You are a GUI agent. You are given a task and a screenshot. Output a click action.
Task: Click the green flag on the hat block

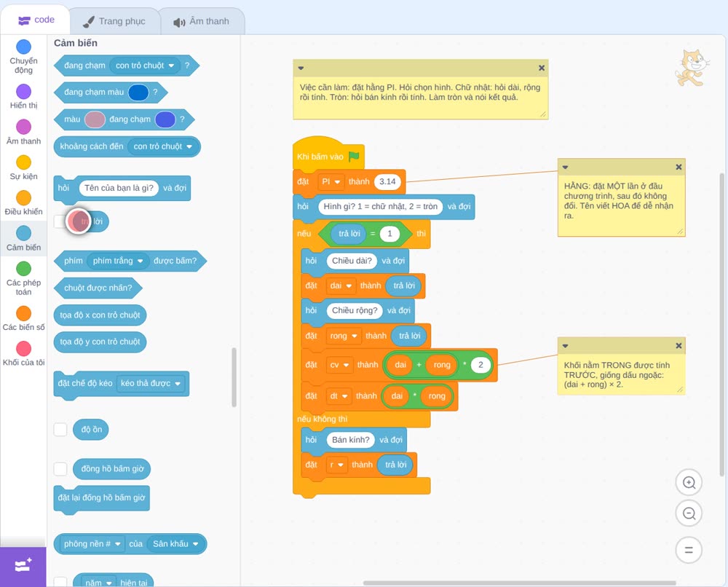354,157
